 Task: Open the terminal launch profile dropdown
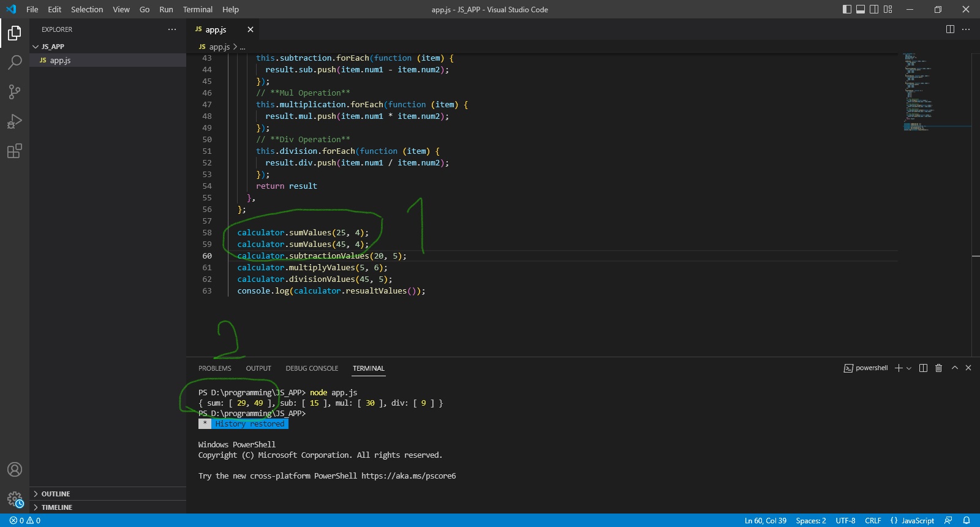point(909,368)
